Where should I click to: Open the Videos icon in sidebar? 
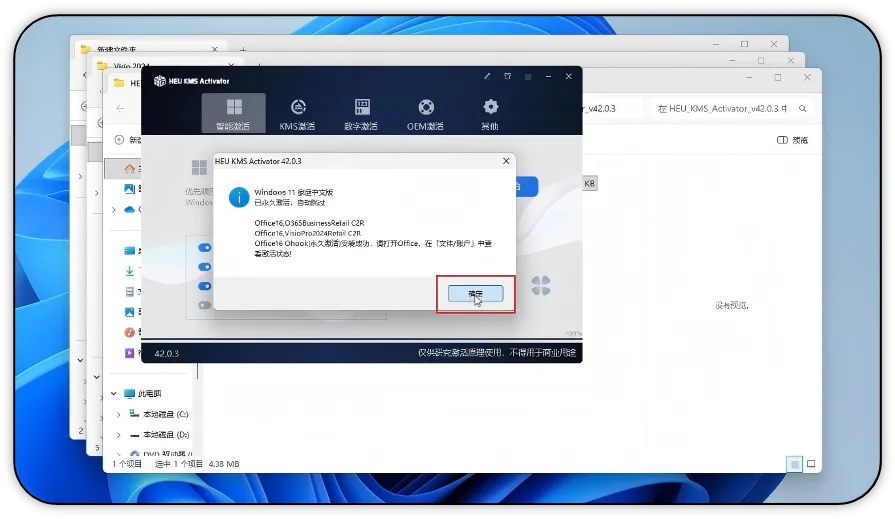click(x=130, y=353)
